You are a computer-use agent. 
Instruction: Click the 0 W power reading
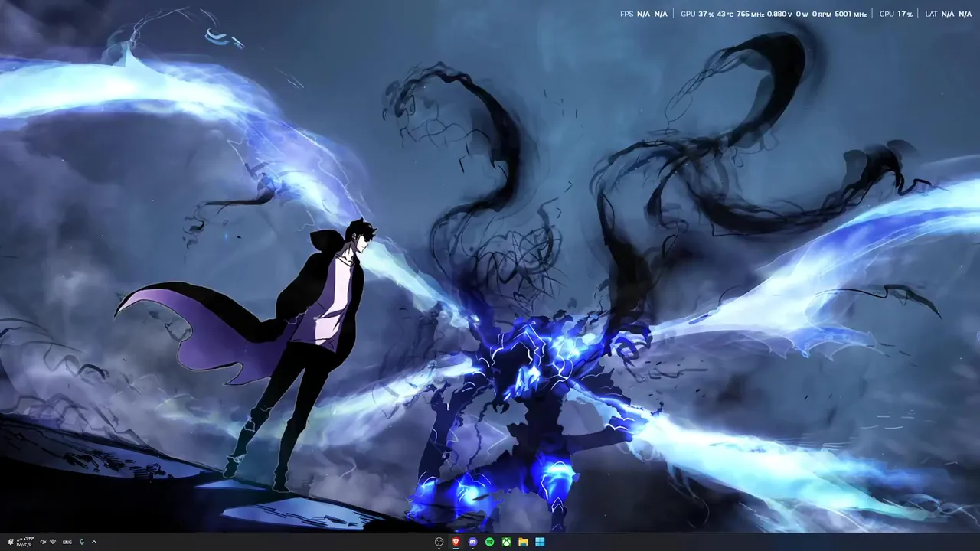point(802,14)
